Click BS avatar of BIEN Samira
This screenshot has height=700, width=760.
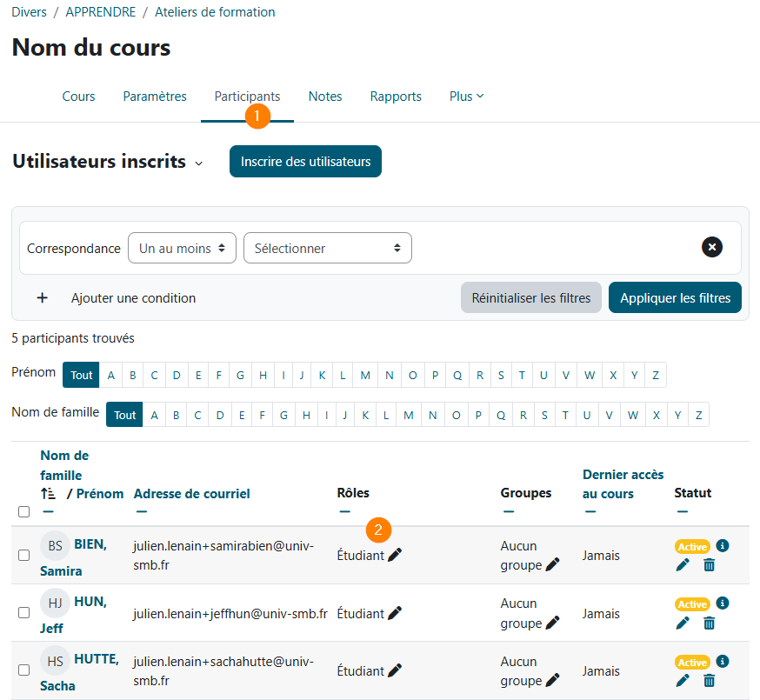[56, 546]
